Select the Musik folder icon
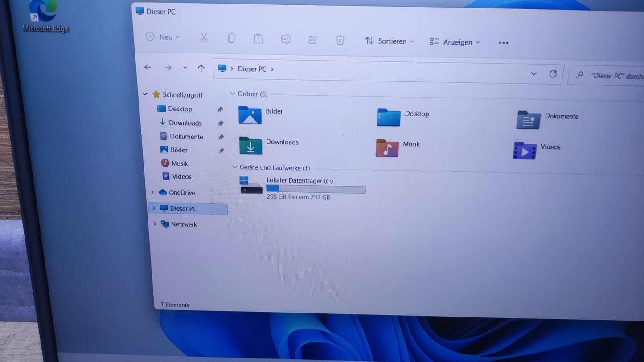 coord(387,148)
